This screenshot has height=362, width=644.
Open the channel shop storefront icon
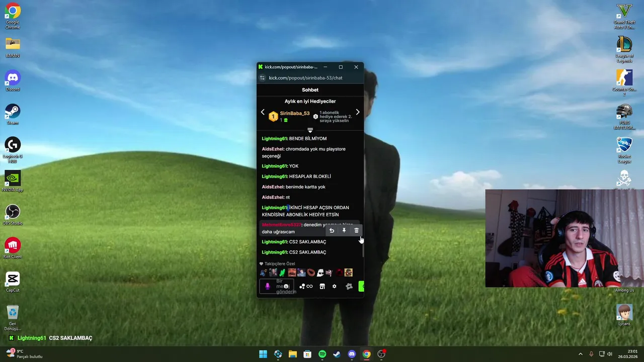click(x=322, y=286)
